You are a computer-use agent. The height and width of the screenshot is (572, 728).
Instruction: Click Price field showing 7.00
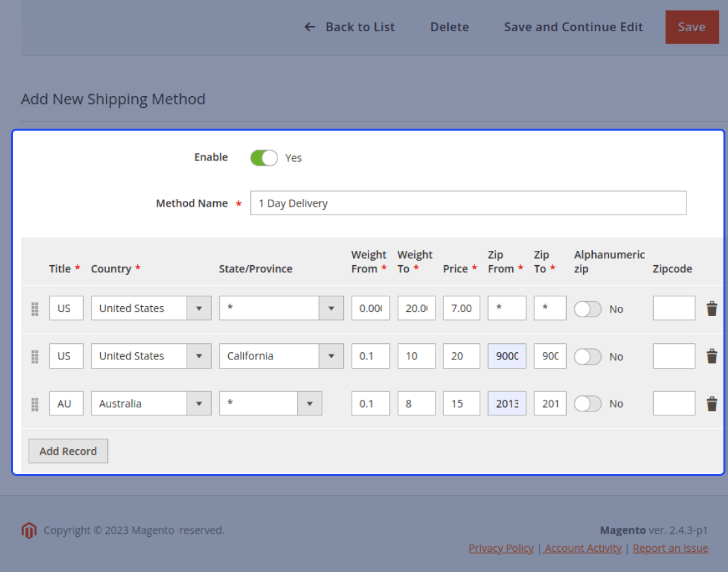point(461,308)
